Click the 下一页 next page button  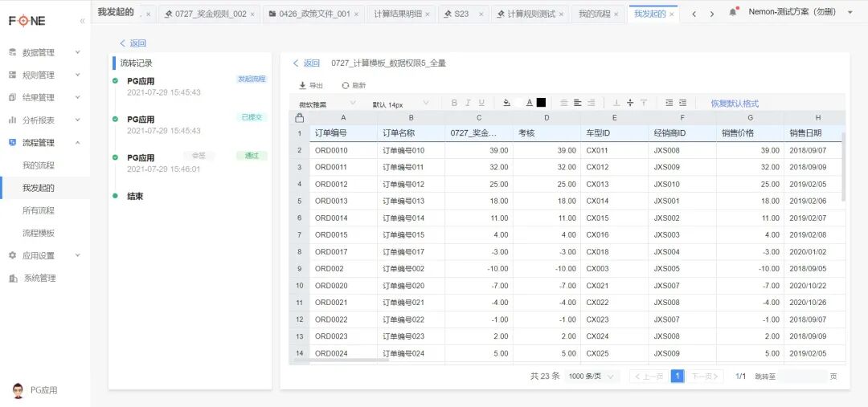(705, 376)
